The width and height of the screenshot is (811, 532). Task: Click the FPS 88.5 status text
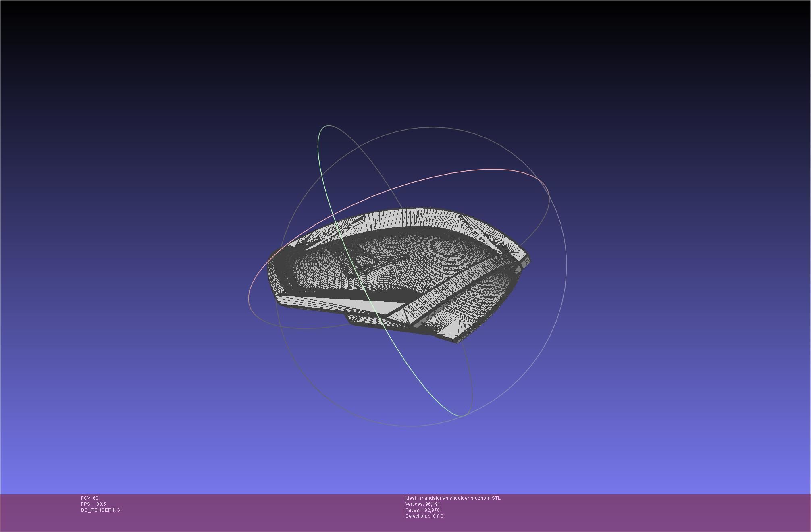pos(94,504)
